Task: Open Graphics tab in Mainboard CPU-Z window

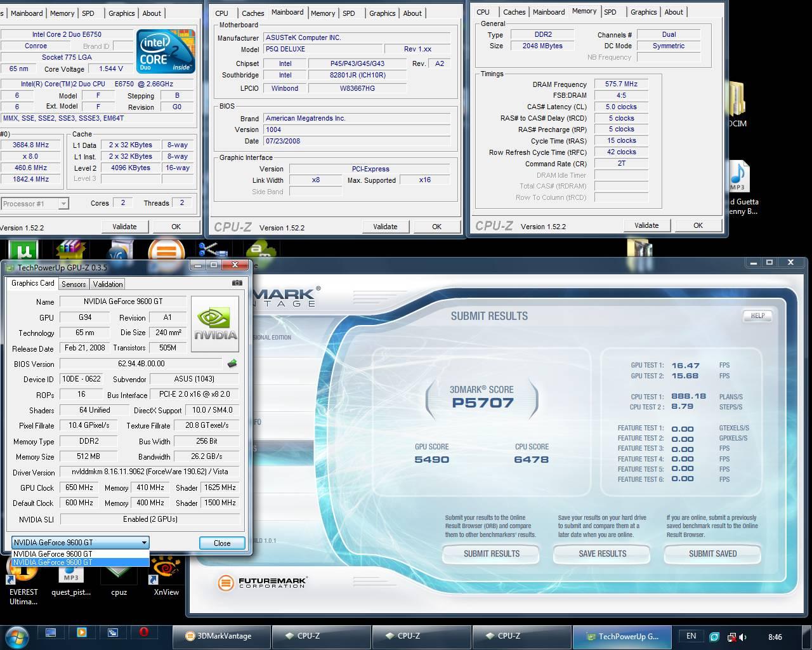Action: (x=382, y=13)
